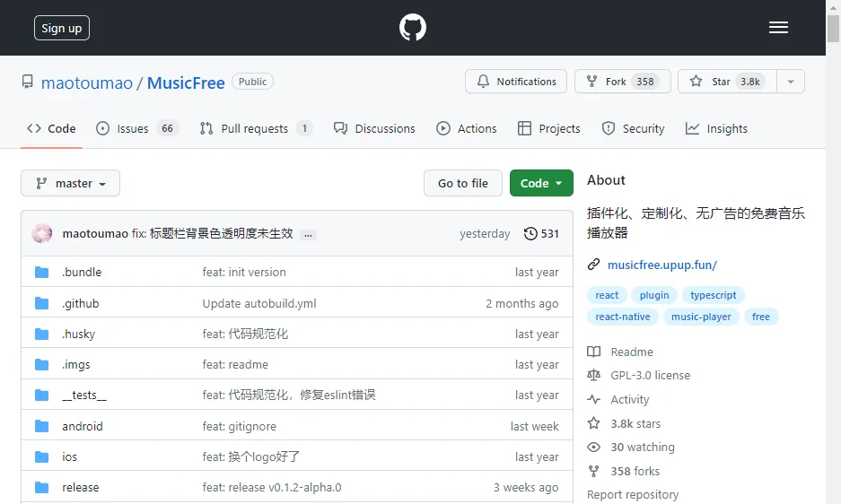Click the ios folder icon
The width and height of the screenshot is (841, 504).
tap(42, 456)
